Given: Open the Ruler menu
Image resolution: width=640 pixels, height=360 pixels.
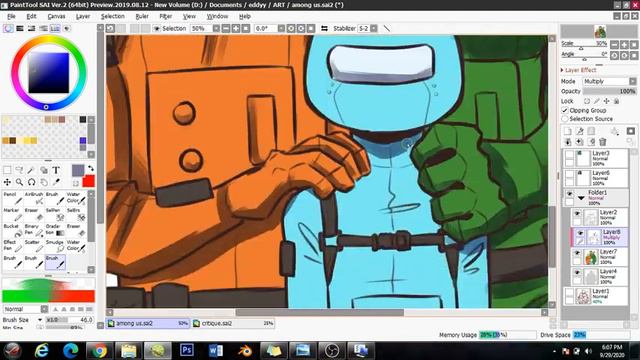Looking at the screenshot, I should [x=142, y=16].
